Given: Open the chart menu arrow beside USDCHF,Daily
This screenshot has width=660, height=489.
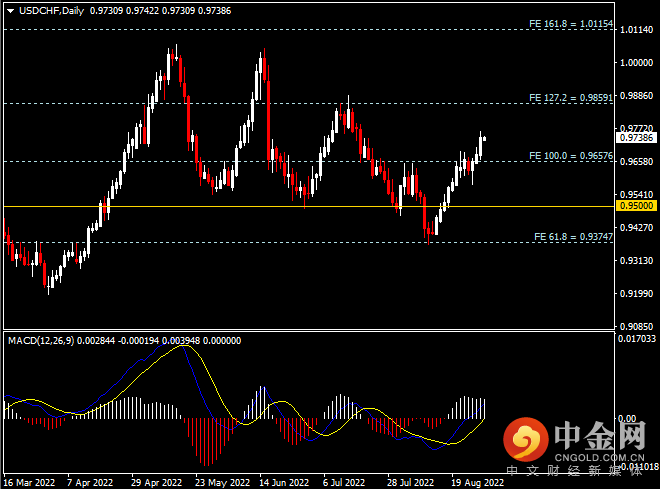Looking at the screenshot, I should click(11, 11).
